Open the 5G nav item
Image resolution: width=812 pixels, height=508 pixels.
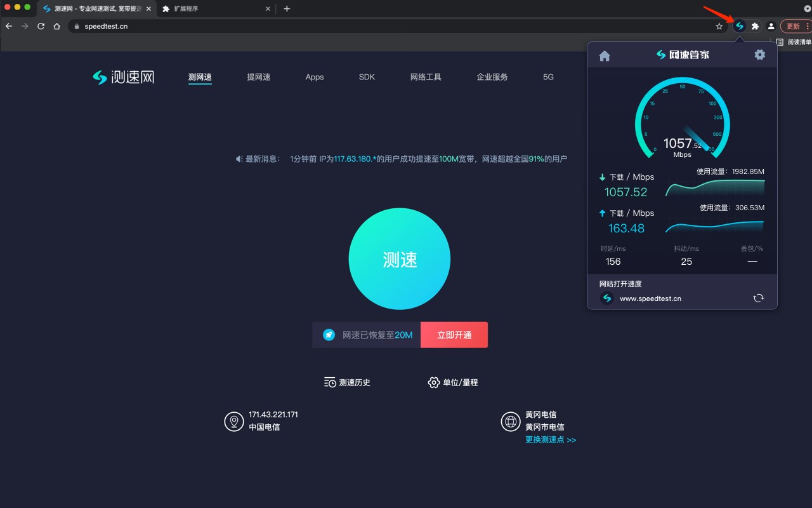(x=548, y=77)
